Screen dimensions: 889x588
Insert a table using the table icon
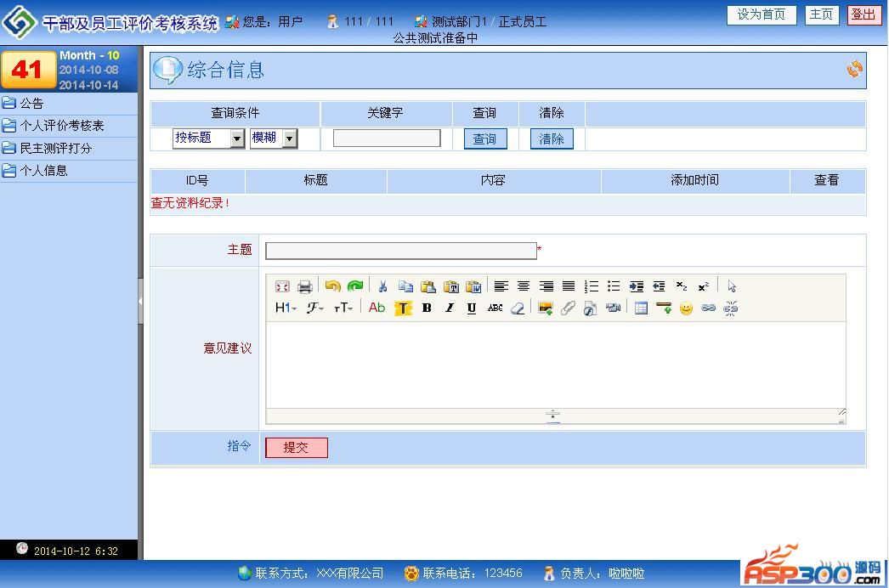tap(641, 308)
